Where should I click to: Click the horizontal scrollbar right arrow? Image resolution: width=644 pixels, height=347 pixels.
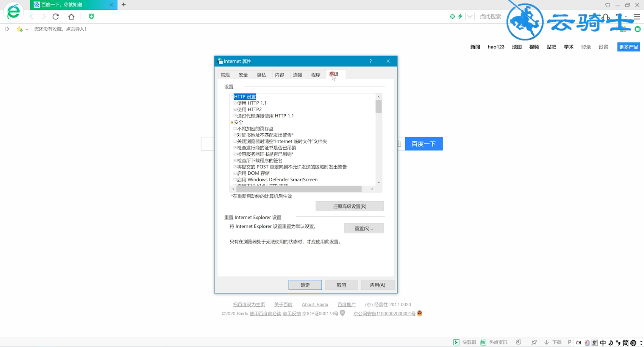tap(372, 189)
